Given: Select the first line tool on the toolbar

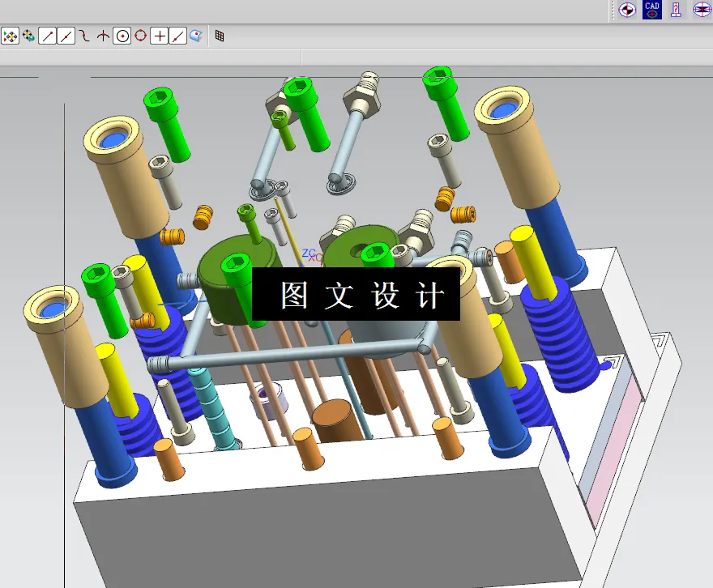Looking at the screenshot, I should point(47,36).
